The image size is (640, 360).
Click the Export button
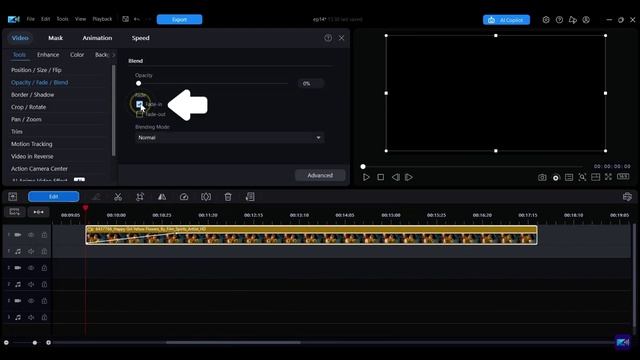179,19
